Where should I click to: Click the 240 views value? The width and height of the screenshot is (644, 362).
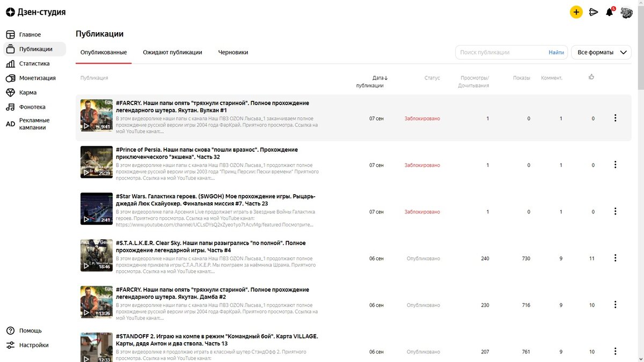tap(485, 258)
